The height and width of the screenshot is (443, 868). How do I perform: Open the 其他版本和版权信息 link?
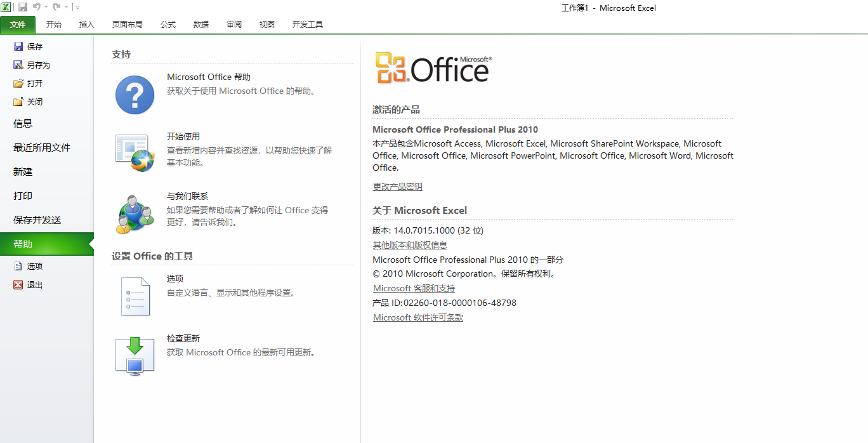[x=410, y=245]
